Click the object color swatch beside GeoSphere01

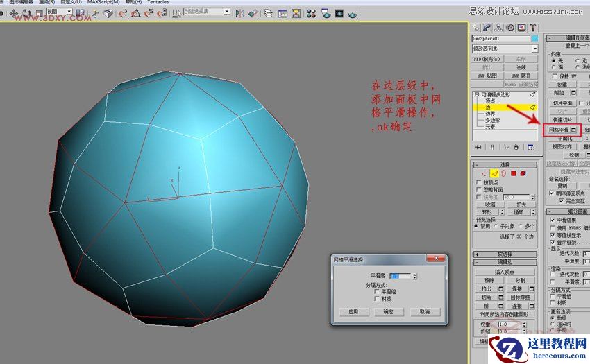534,38
